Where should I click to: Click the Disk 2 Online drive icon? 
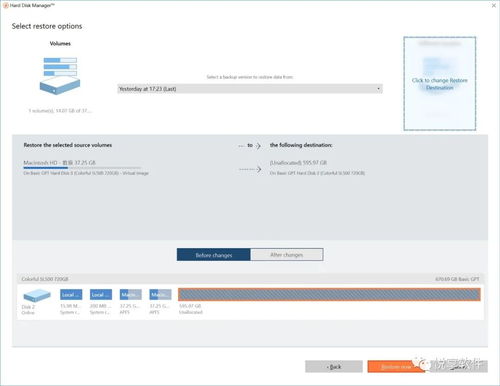click(37, 295)
